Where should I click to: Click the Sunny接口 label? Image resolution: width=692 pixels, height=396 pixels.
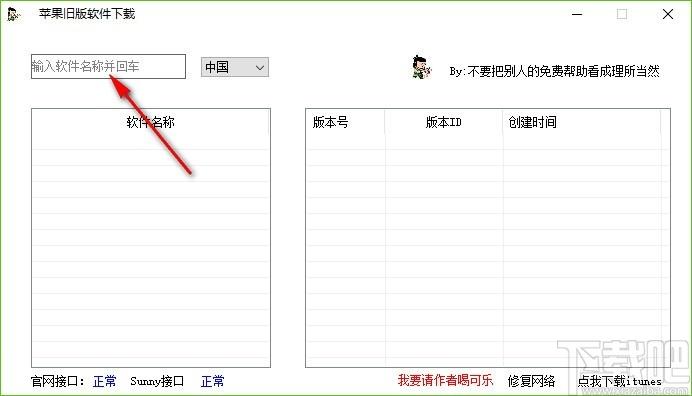pos(157,381)
